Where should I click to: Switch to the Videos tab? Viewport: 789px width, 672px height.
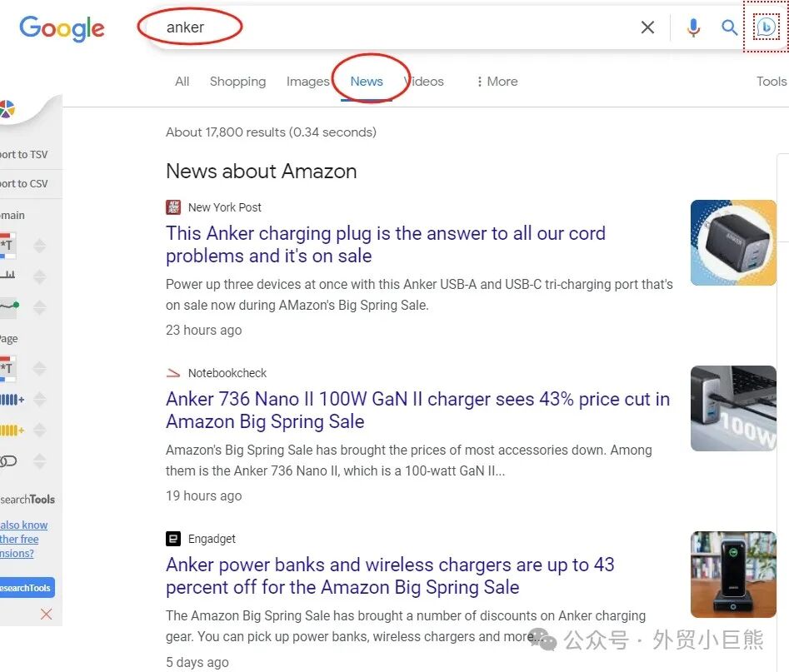point(424,82)
